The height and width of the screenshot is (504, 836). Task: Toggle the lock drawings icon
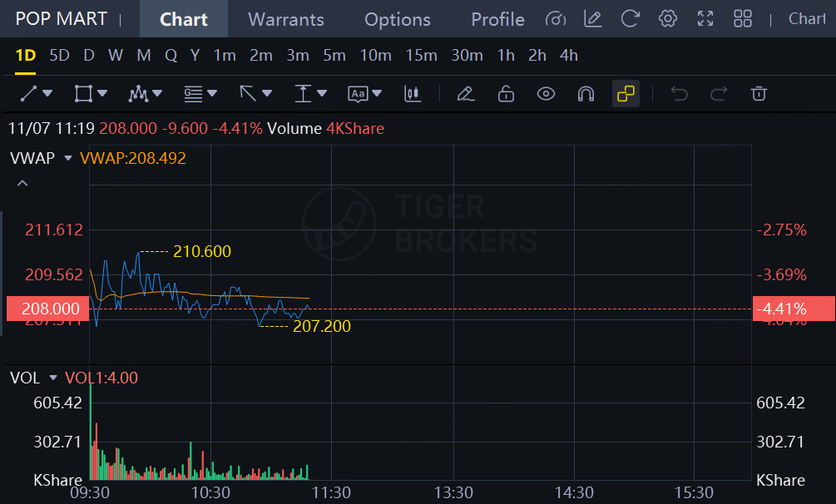(x=506, y=94)
